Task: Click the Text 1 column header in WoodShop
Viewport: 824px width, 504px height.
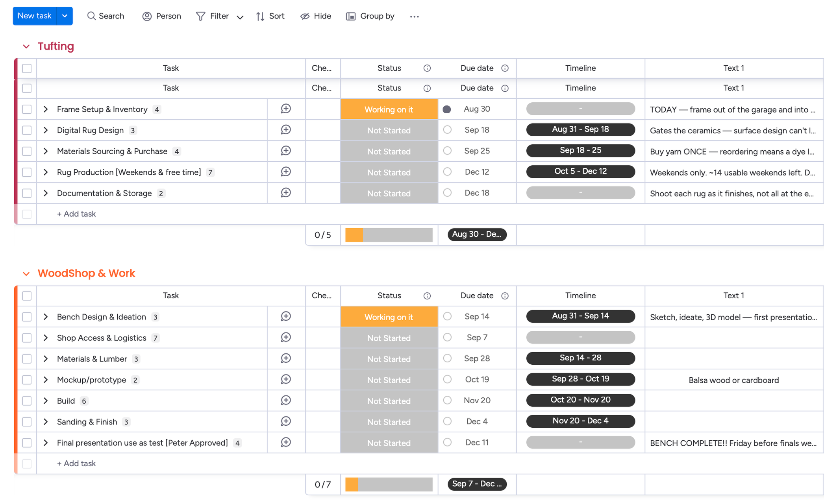Action: point(733,296)
